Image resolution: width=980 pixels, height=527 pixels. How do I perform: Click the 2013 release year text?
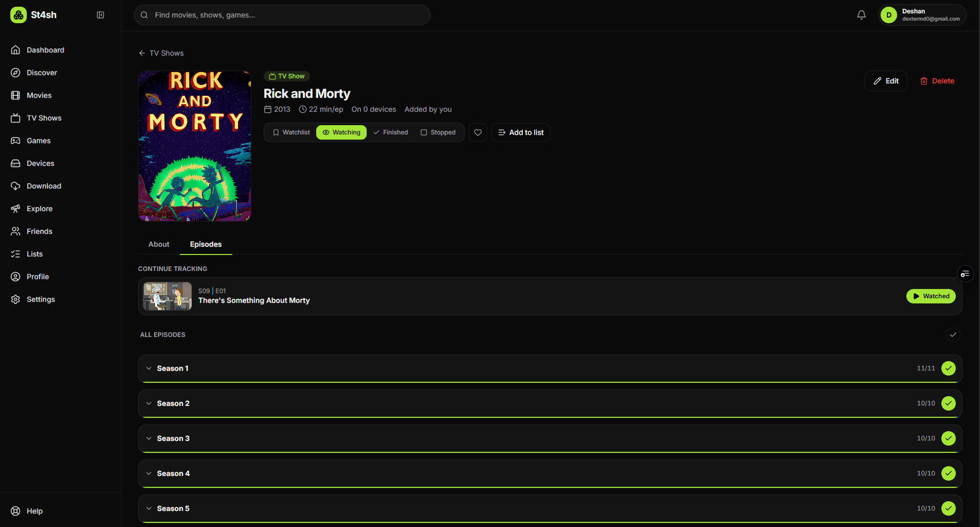point(282,109)
